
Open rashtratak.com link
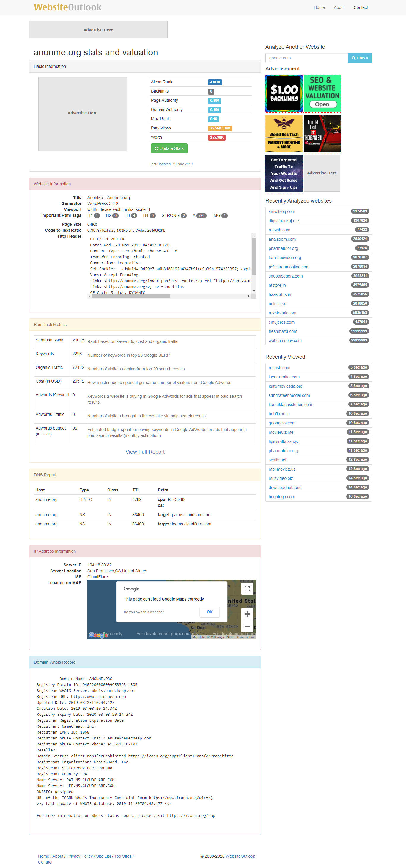282,313
